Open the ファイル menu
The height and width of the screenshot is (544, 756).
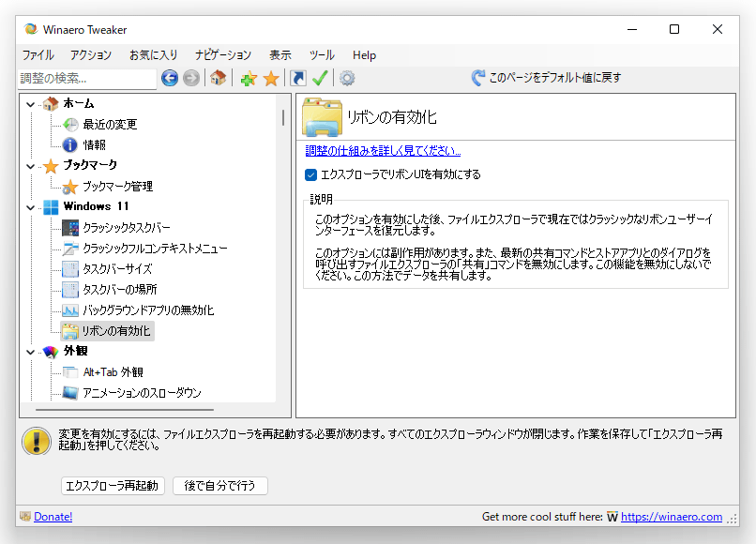point(38,55)
